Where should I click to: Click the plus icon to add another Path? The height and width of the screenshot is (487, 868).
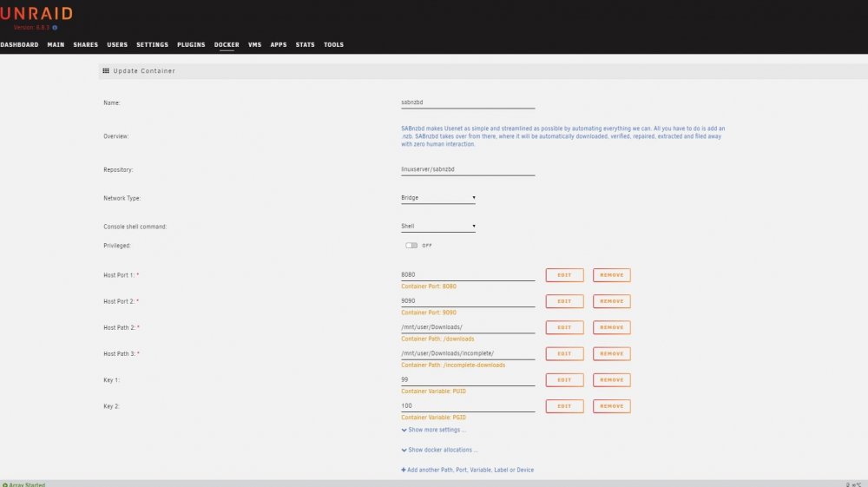coord(404,470)
